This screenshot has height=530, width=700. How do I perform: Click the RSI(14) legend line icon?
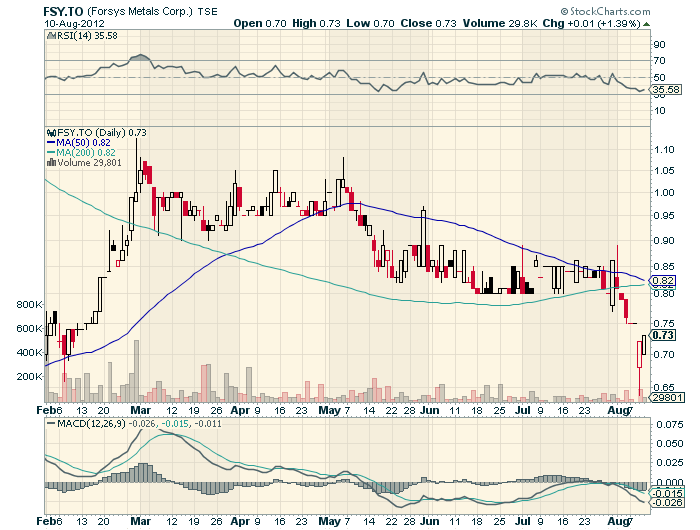(50, 36)
